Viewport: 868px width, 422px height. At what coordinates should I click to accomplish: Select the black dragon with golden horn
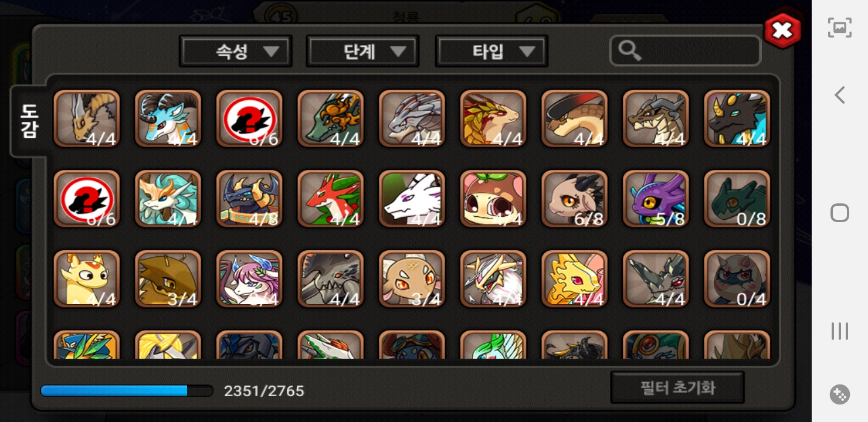[737, 118]
